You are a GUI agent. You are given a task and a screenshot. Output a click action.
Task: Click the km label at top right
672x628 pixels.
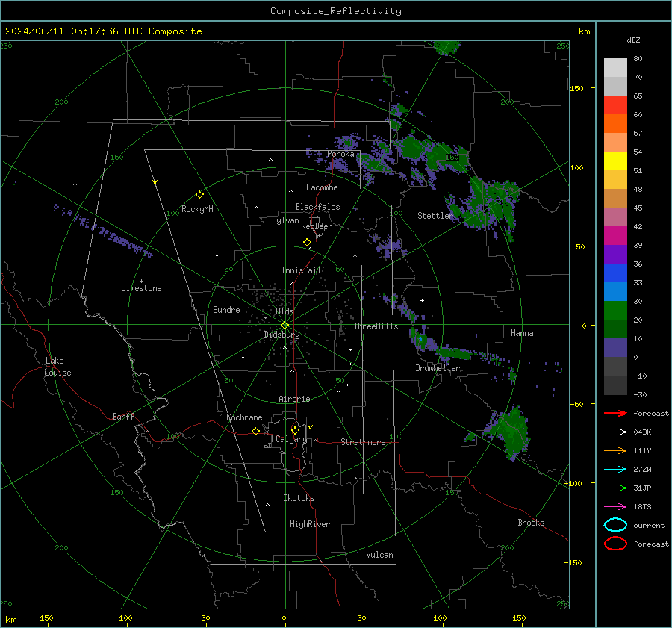(584, 31)
